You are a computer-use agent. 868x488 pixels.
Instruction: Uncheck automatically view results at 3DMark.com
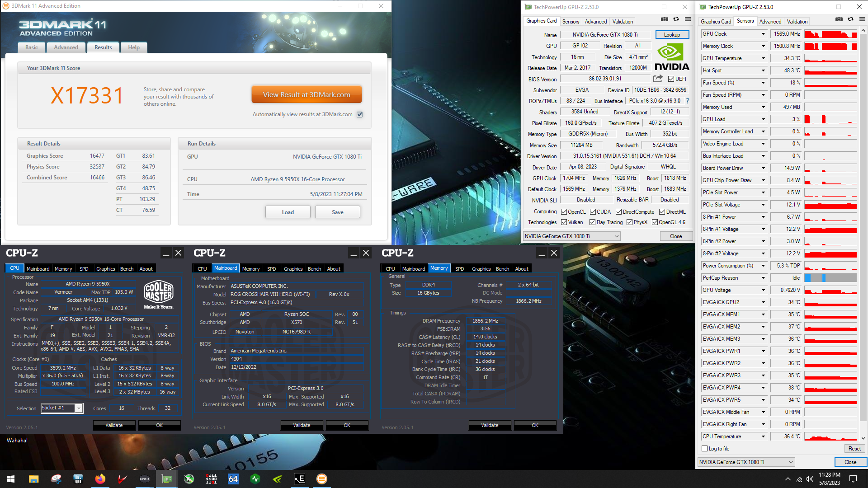point(360,114)
